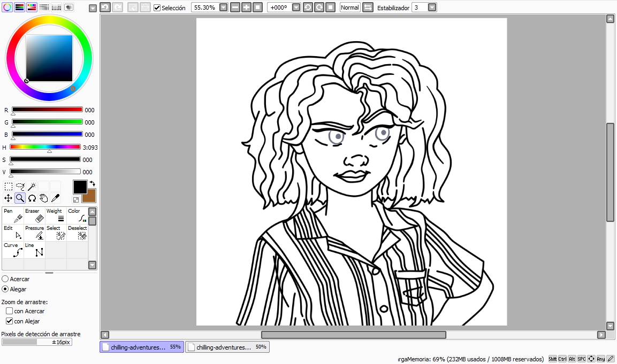Screen dimensions: 617x364
Task: Zoom in with the plus button
Action: pyautogui.click(x=246, y=7)
